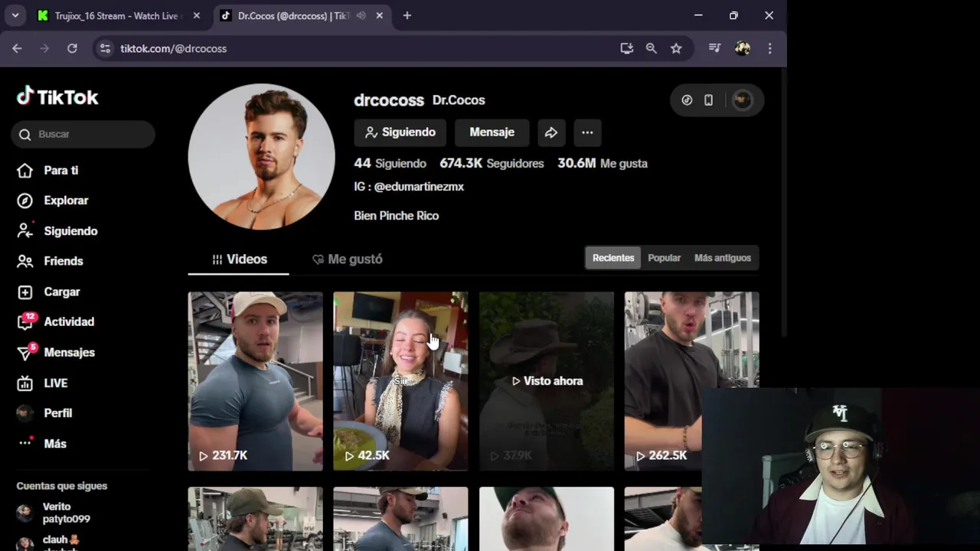
Task: Click Cargar to upload a video
Action: [x=48, y=292]
